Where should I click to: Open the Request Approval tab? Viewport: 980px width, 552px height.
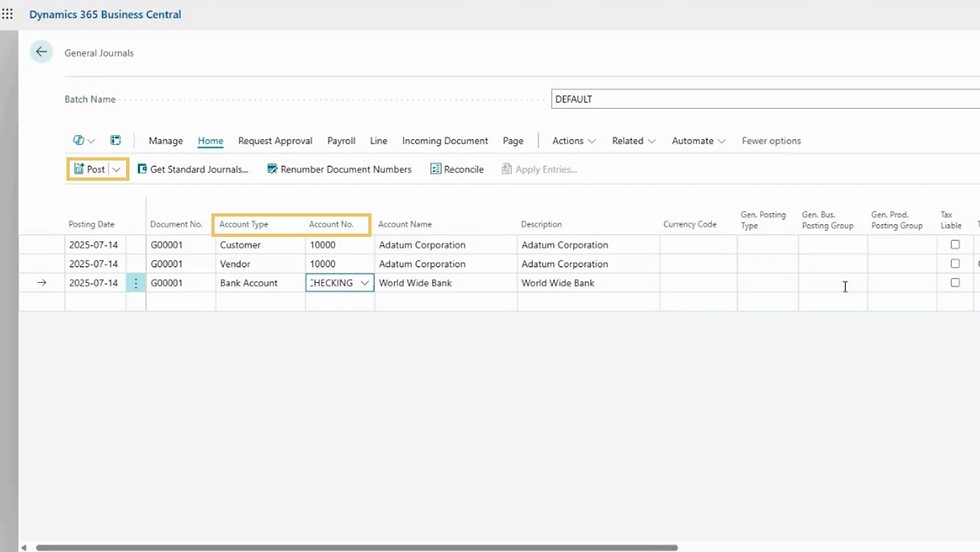(x=275, y=141)
